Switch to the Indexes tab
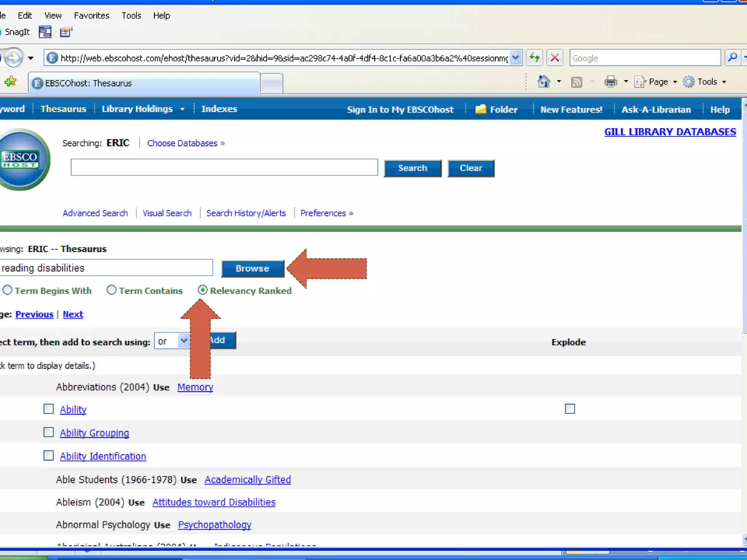This screenshot has width=747, height=560. click(219, 109)
